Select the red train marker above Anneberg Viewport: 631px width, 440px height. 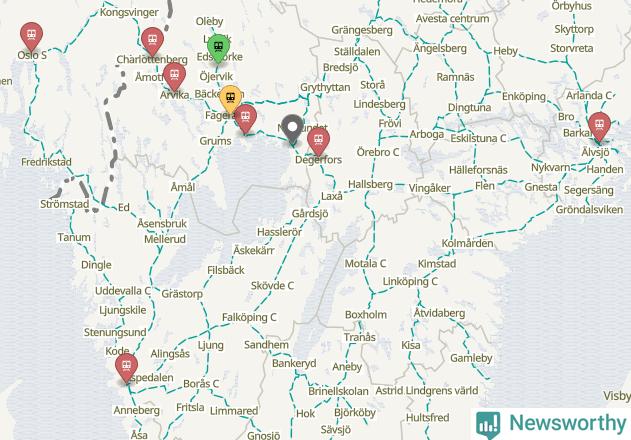[126, 368]
